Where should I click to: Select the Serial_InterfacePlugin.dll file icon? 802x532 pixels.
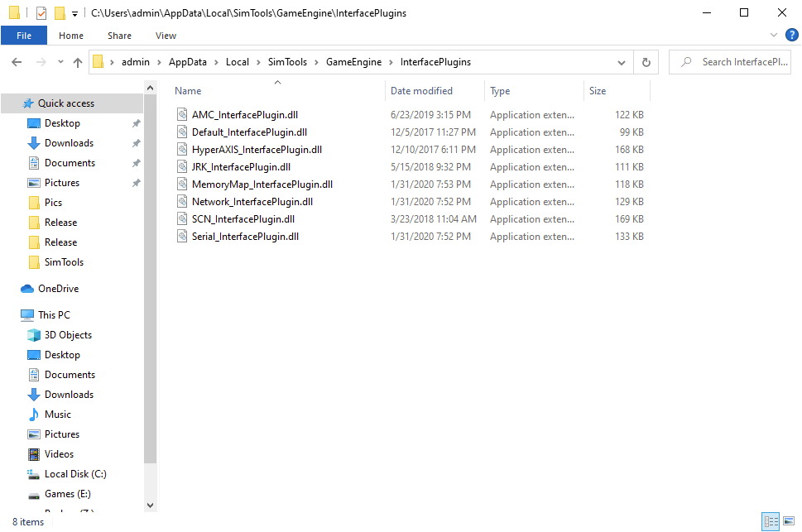click(182, 236)
